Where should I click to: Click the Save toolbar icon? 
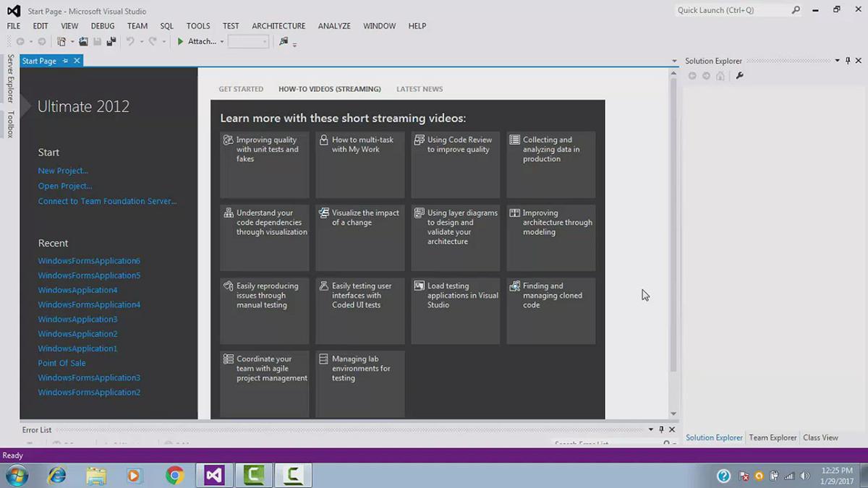click(x=97, y=42)
